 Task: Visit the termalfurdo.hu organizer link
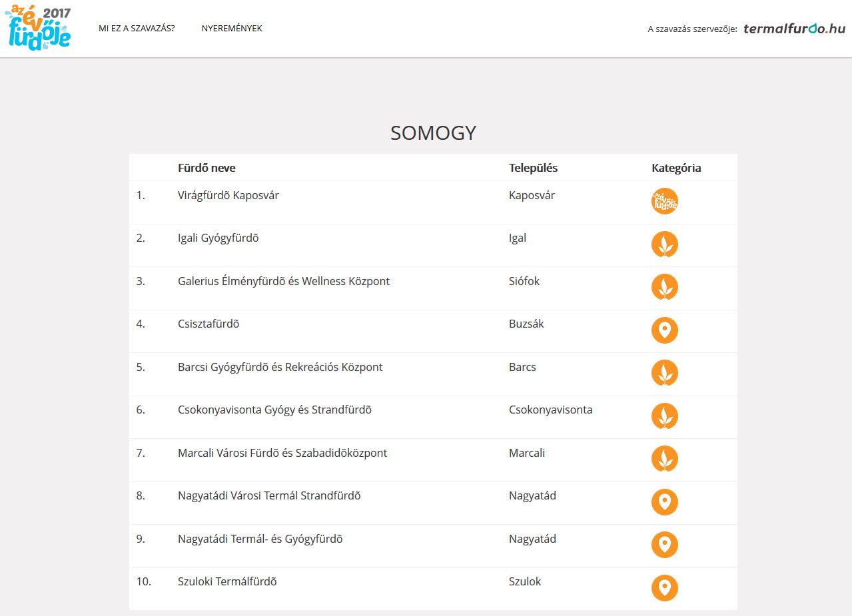point(794,29)
